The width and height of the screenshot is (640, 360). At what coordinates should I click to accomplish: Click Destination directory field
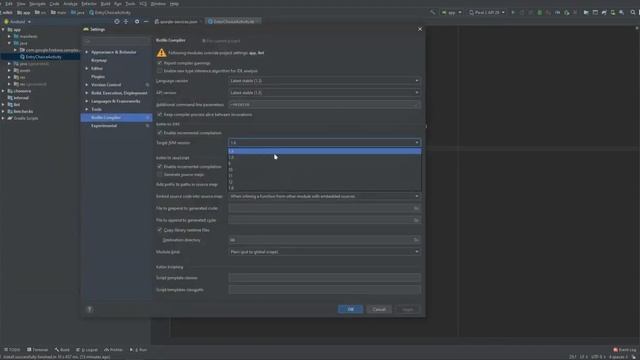coord(320,240)
